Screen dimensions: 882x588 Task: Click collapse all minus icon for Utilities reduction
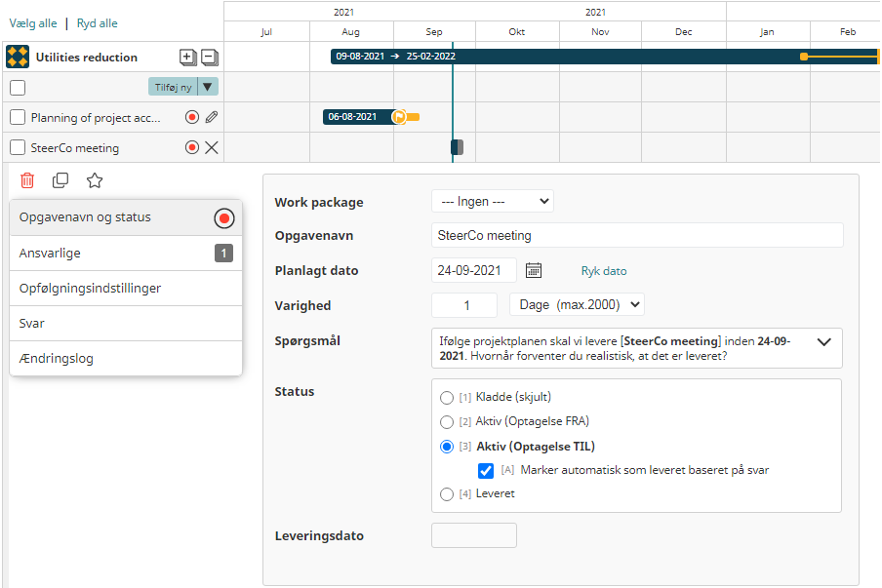click(210, 58)
